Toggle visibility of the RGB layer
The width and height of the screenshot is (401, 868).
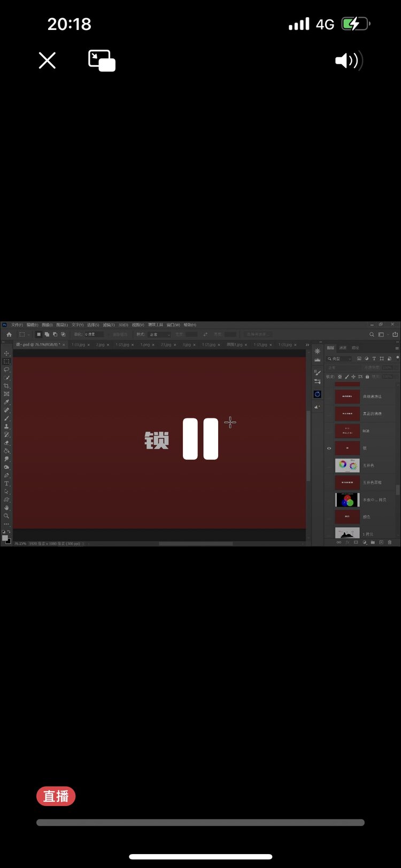(329, 431)
